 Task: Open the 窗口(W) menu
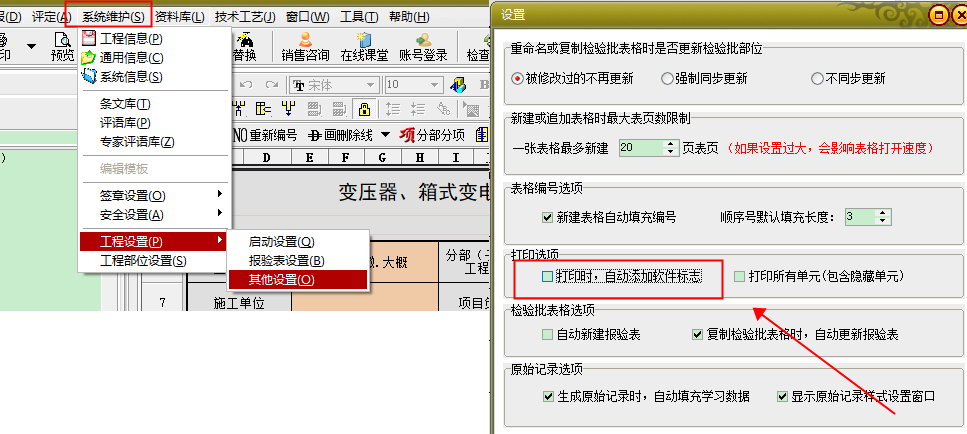[x=308, y=17]
